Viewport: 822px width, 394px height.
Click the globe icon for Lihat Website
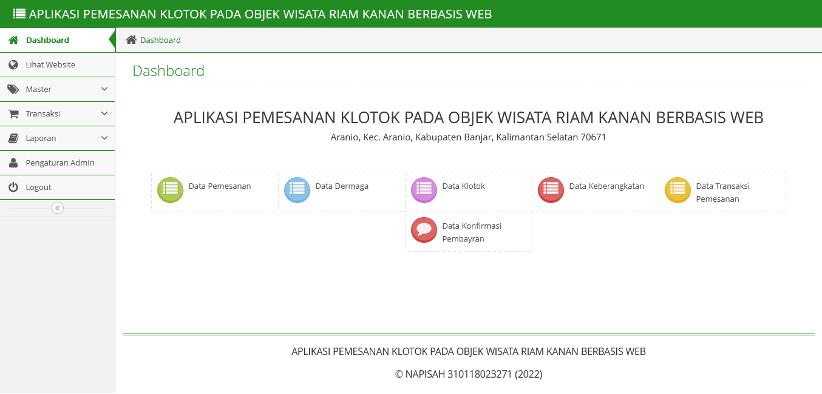click(x=14, y=64)
